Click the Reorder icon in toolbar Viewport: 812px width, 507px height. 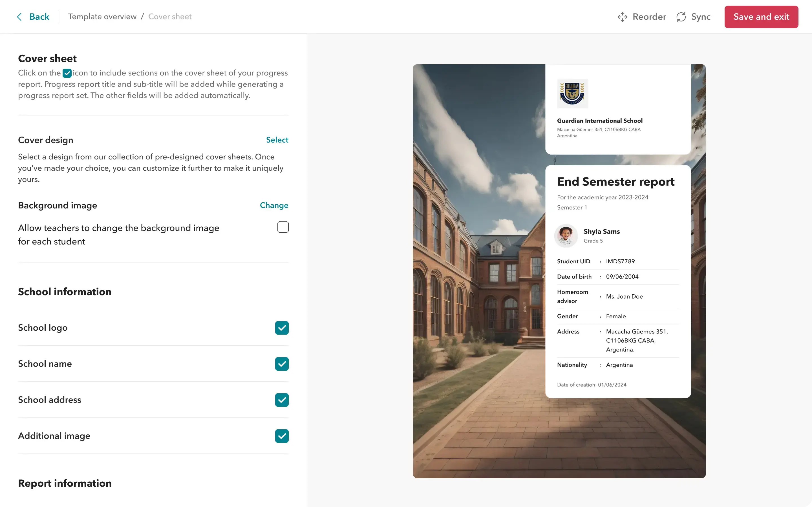click(622, 16)
